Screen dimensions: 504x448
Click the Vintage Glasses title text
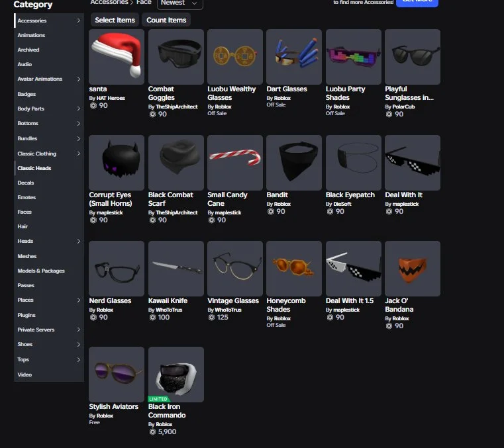[233, 300]
